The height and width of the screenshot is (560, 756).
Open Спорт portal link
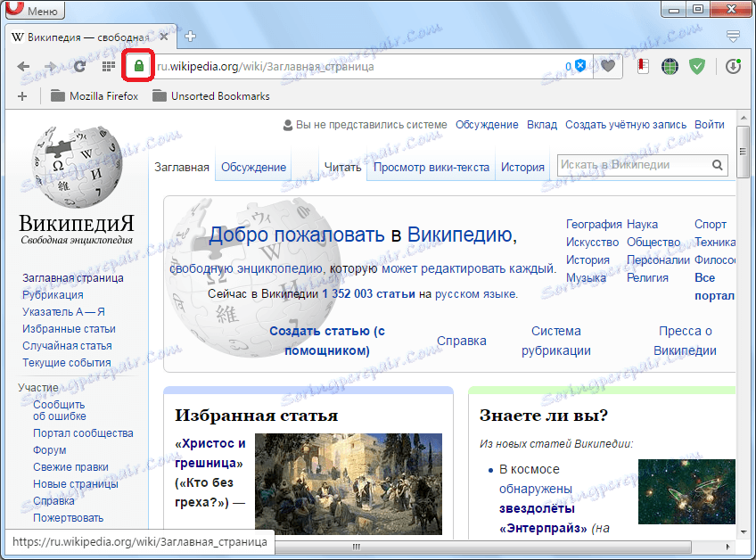pyautogui.click(x=711, y=225)
